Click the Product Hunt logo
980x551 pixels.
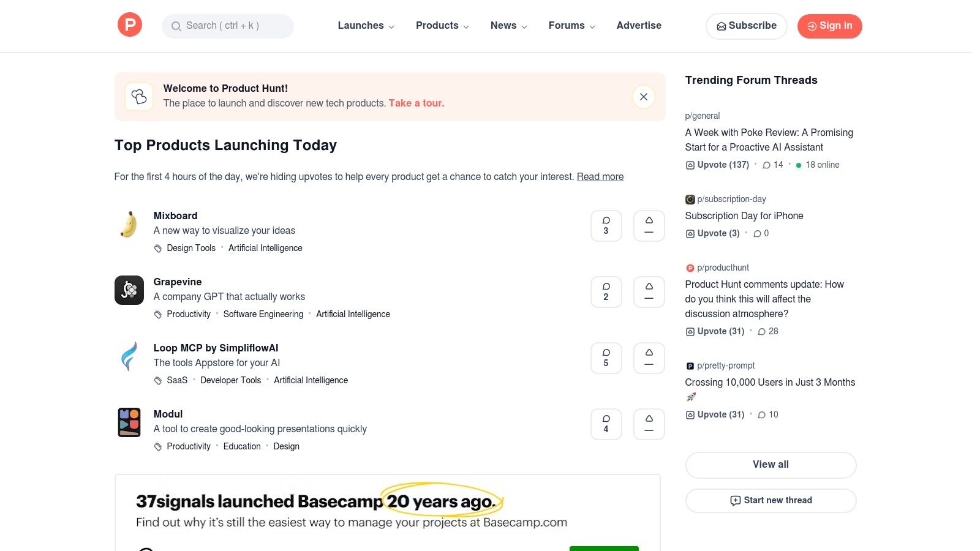click(x=129, y=24)
